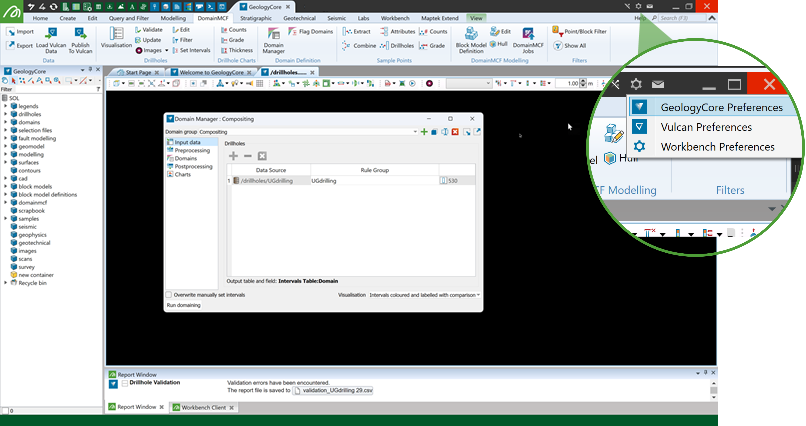
Task: Click Search (F3) field
Action: (682, 18)
